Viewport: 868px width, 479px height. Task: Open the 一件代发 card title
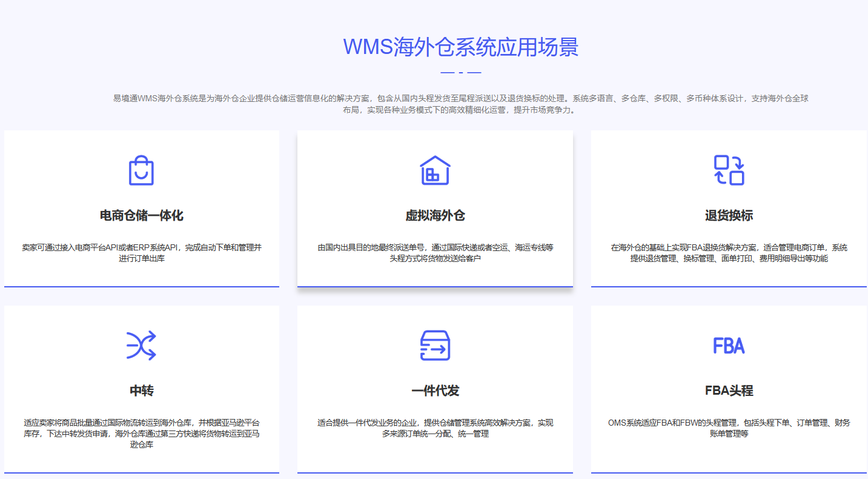point(435,391)
